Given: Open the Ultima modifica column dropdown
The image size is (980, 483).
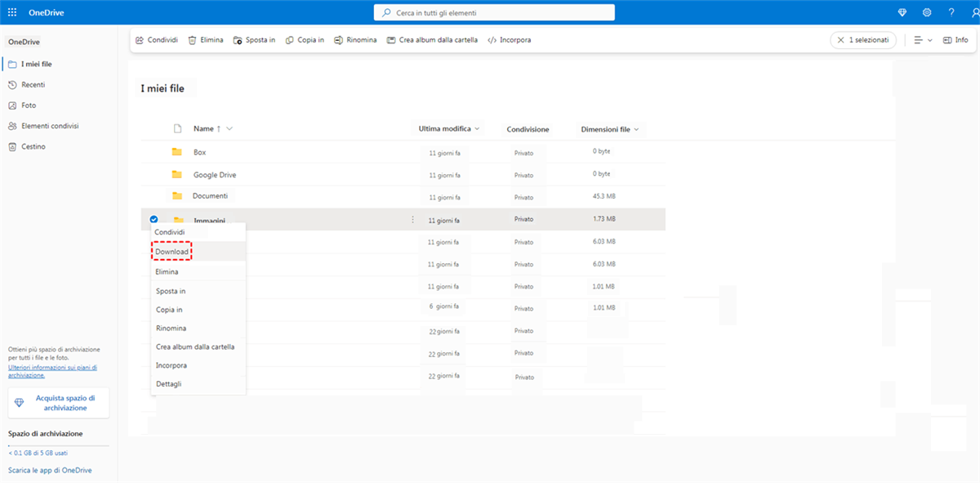Looking at the screenshot, I should [477, 129].
